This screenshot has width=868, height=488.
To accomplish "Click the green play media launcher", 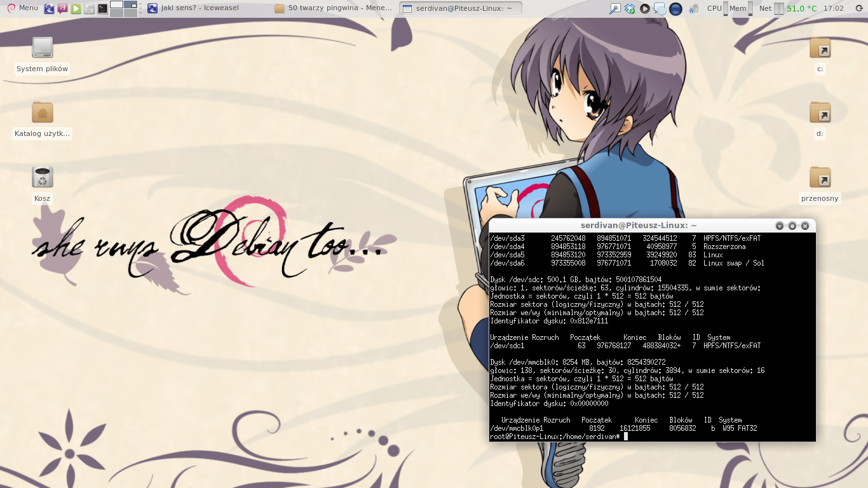I will click(76, 8).
